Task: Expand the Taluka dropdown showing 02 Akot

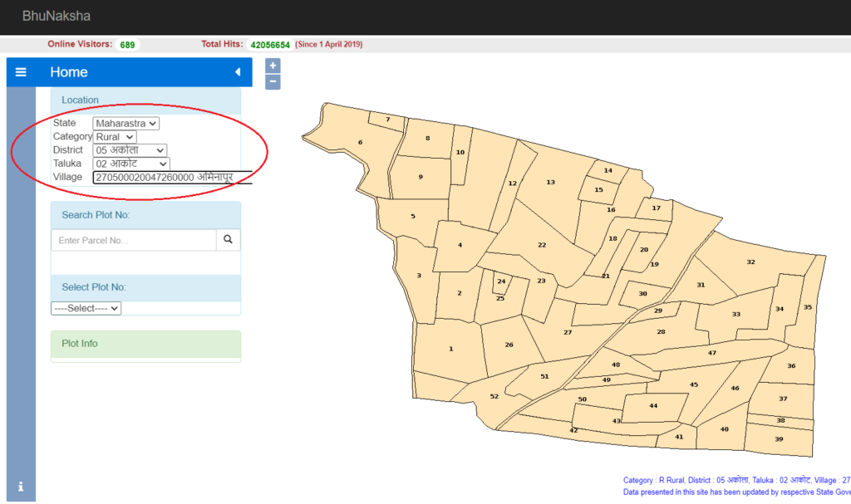Action: tap(130, 164)
